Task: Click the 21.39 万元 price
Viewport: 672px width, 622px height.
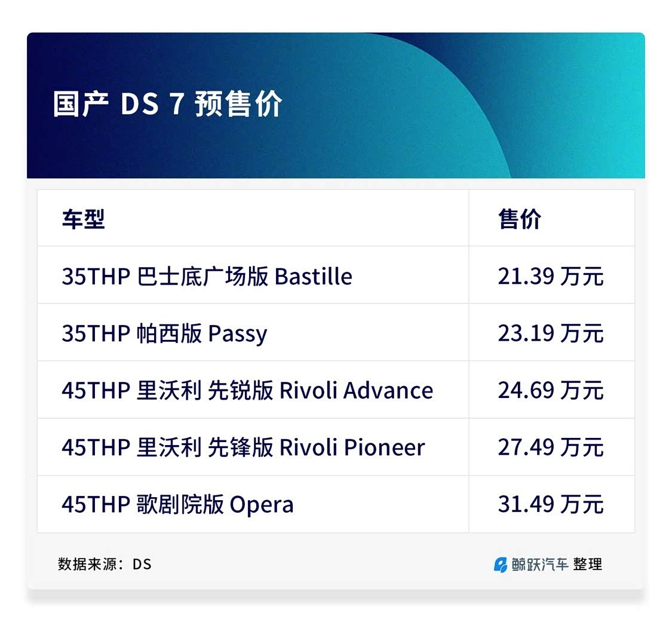Action: tap(550, 277)
